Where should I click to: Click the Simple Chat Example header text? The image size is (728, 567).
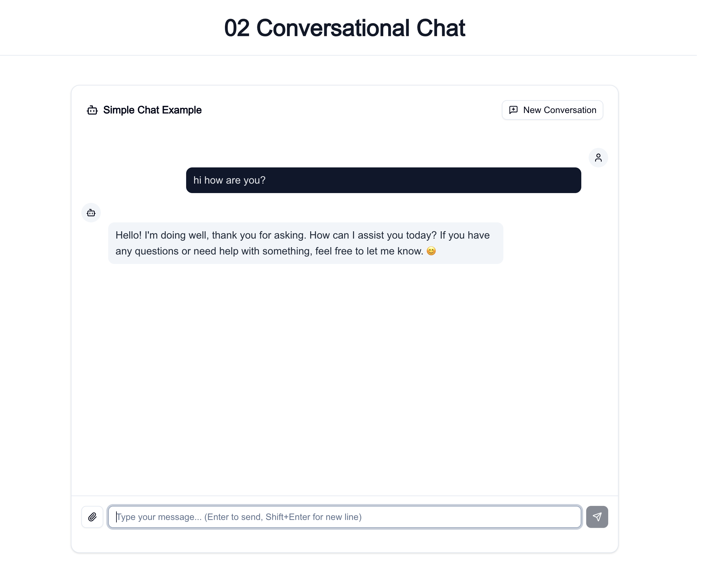[x=152, y=110]
